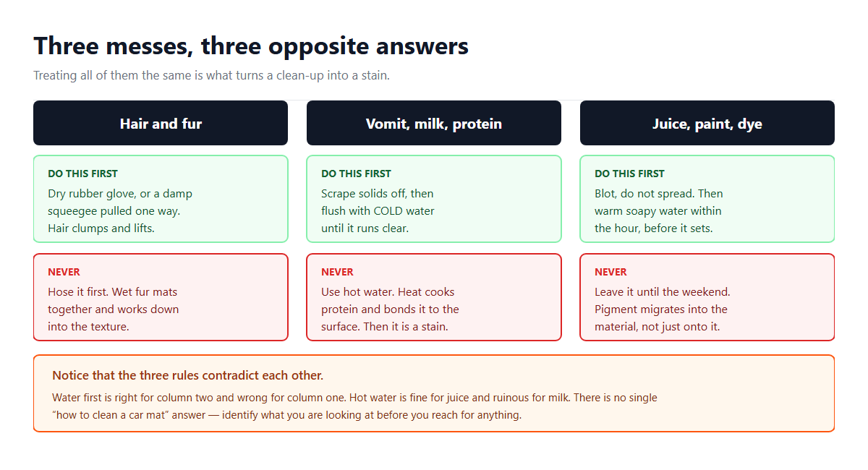
Task: Click the subtitle about treating all the same
Action: pyautogui.click(x=211, y=75)
